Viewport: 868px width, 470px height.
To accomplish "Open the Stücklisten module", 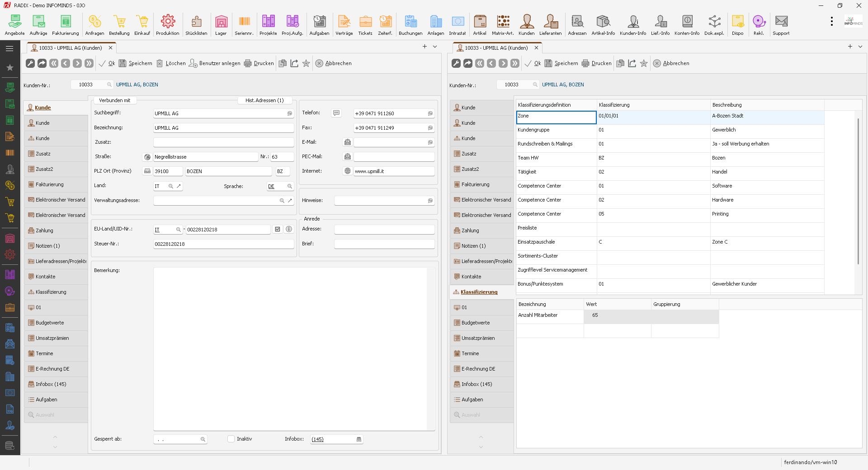I will tap(196, 25).
